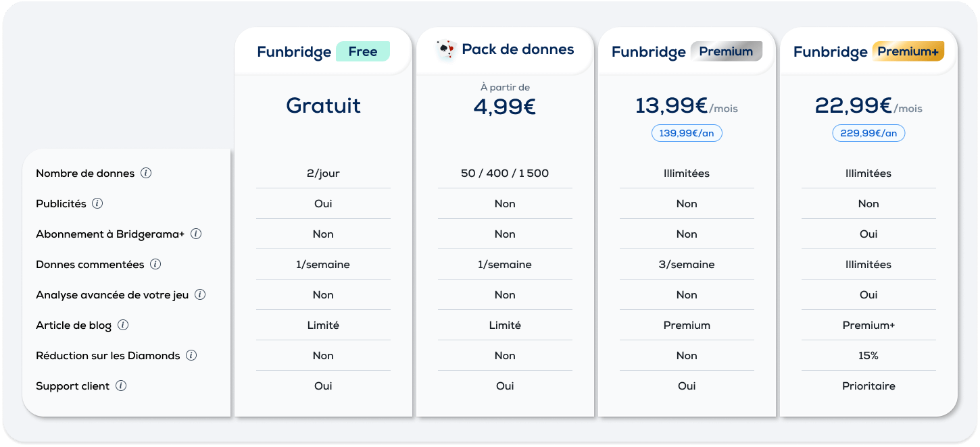Click info icon beside Nombre de donnes

pyautogui.click(x=146, y=173)
